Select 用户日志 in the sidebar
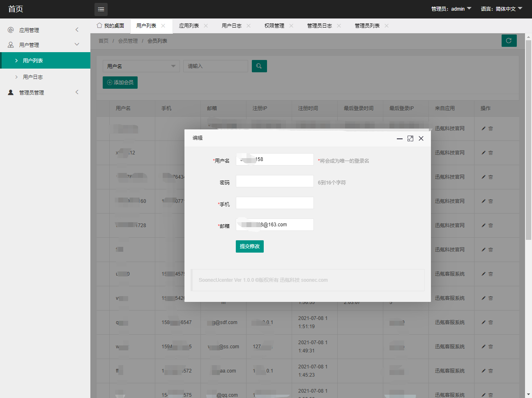The image size is (532, 398). pyautogui.click(x=33, y=77)
